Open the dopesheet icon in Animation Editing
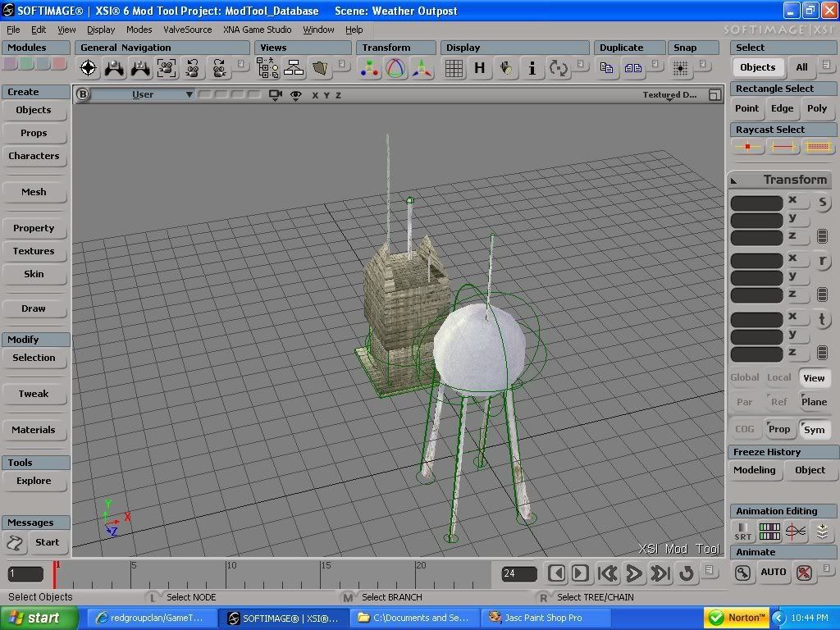 [x=769, y=532]
